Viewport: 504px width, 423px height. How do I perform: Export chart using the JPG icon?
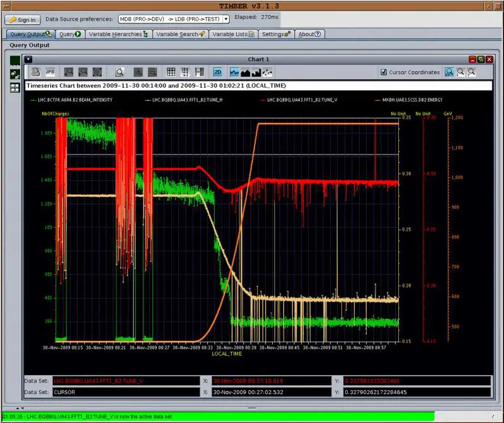pyautogui.click(x=50, y=72)
